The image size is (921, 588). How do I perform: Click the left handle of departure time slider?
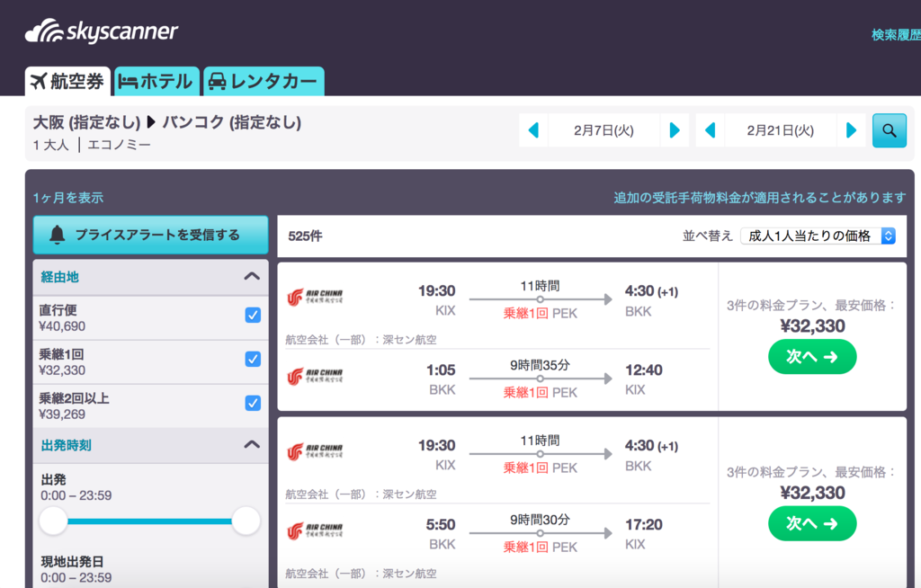point(53,521)
